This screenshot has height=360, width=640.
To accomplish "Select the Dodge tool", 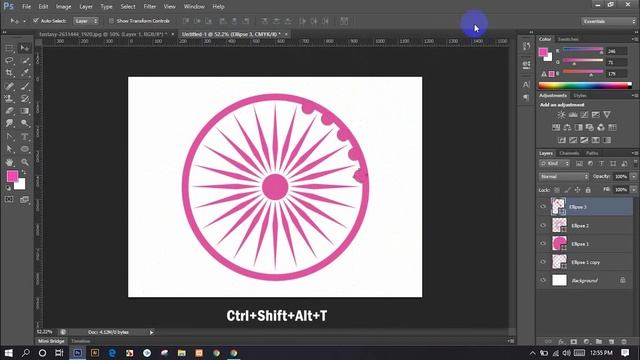I will 25,123.
